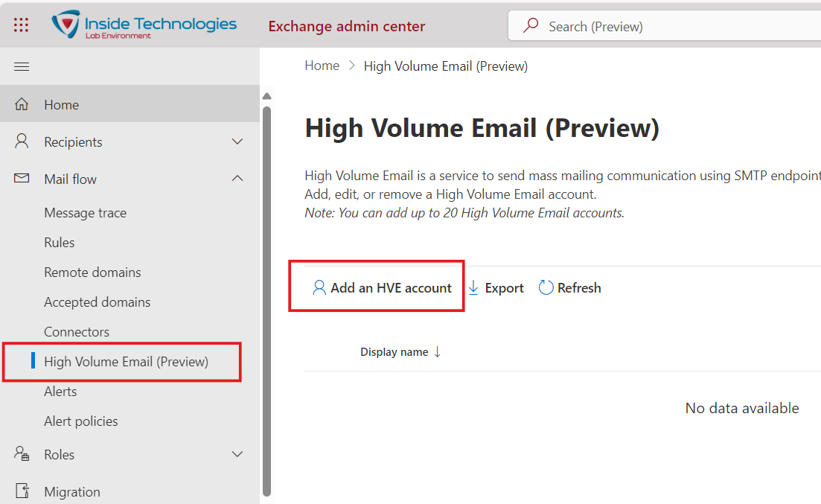Collapse the Mail flow section chevron

point(237,179)
